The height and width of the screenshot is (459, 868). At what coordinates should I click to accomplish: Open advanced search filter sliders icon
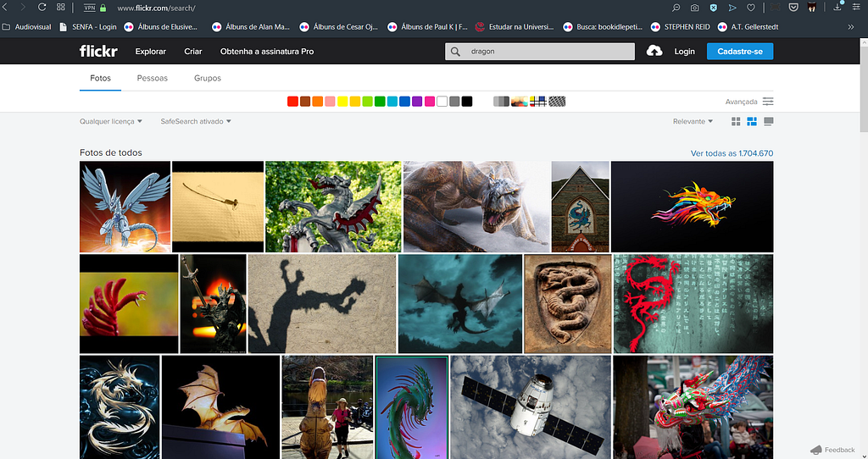(768, 102)
